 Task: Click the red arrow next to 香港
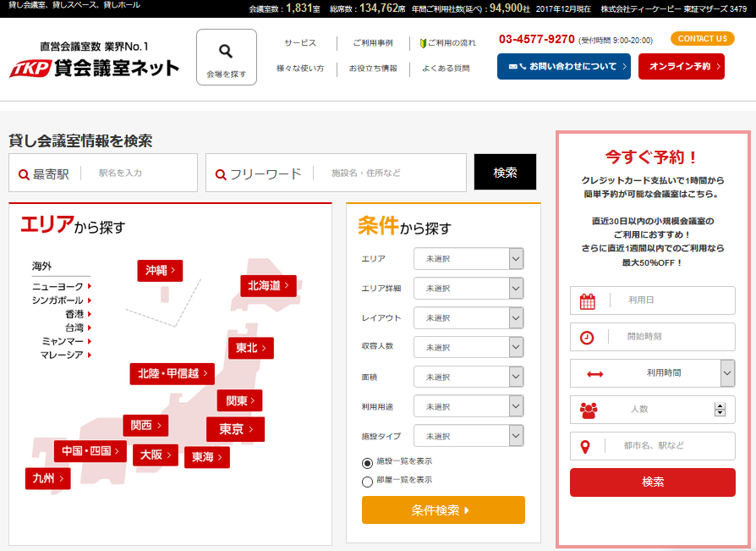[90, 314]
